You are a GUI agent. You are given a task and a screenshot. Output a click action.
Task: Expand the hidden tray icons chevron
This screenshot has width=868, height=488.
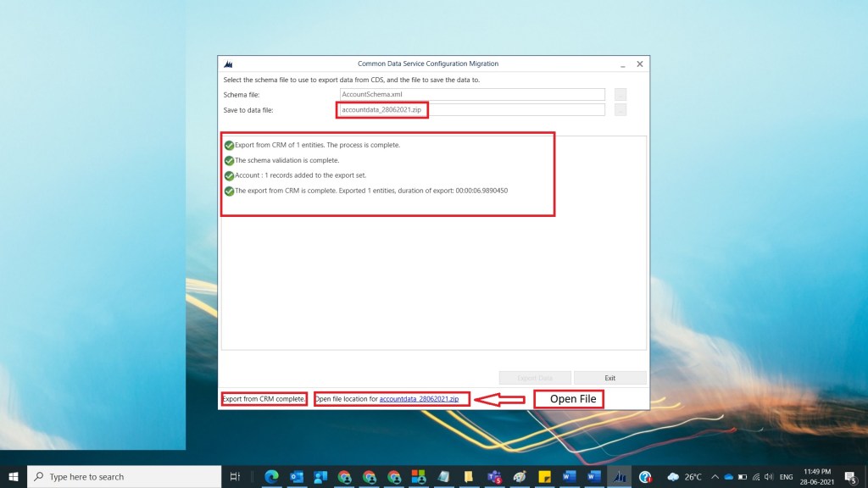pos(715,477)
